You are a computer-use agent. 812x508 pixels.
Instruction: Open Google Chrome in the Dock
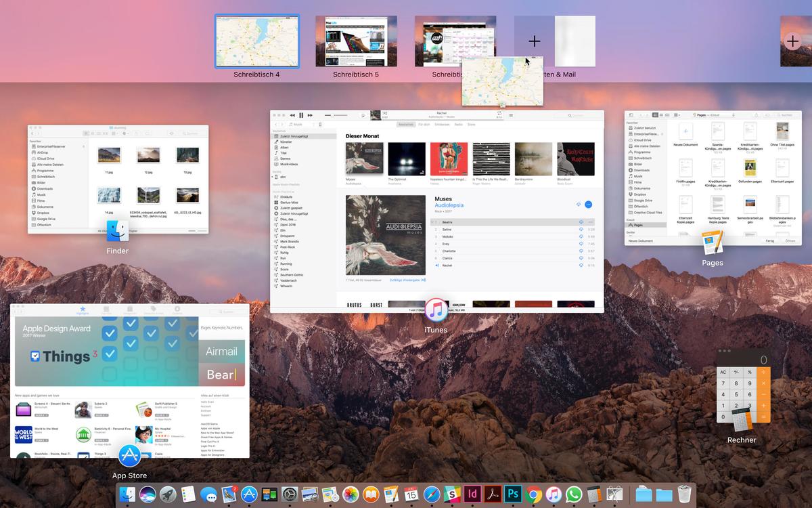(533, 495)
